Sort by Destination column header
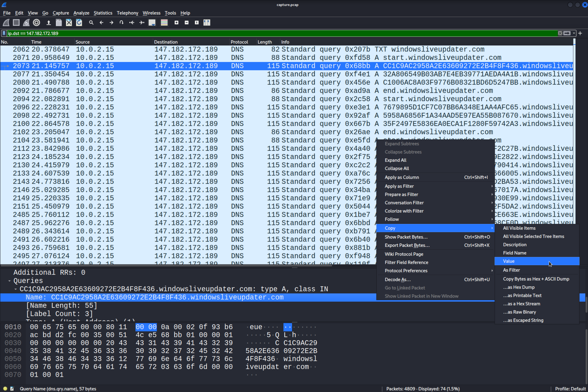This screenshot has height=392, width=588. tap(191, 42)
